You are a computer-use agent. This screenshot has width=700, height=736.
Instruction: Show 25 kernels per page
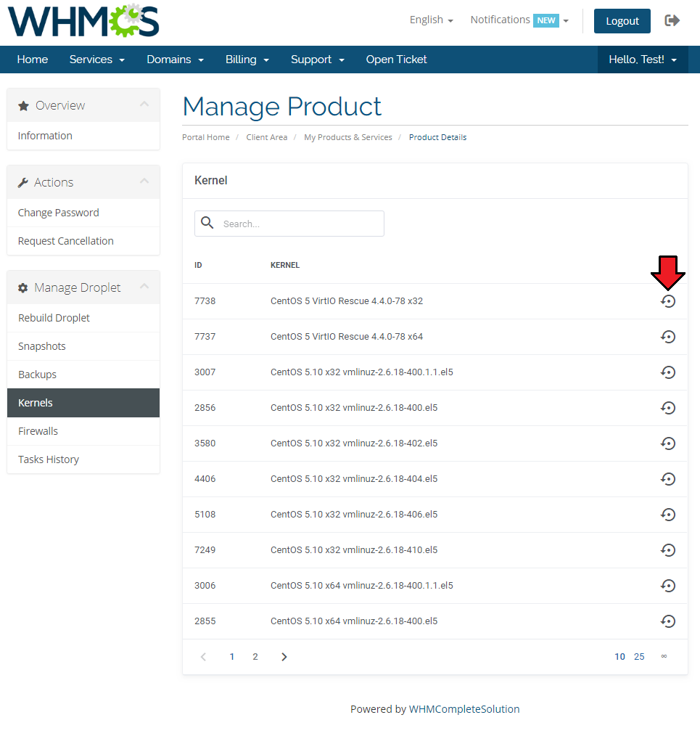tap(639, 657)
